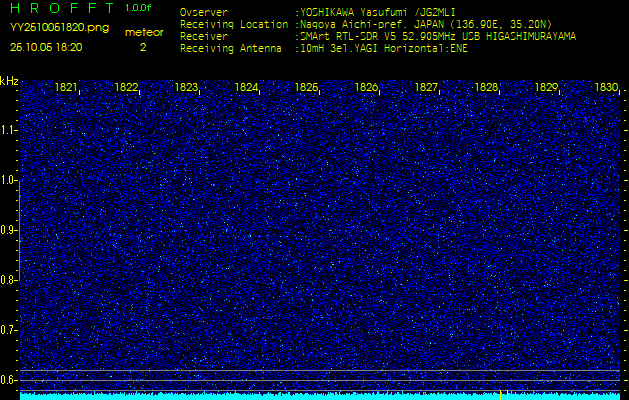Viewport: 629px width, 400px height.
Task: Select the 1828 time tick label
Action: point(486,88)
